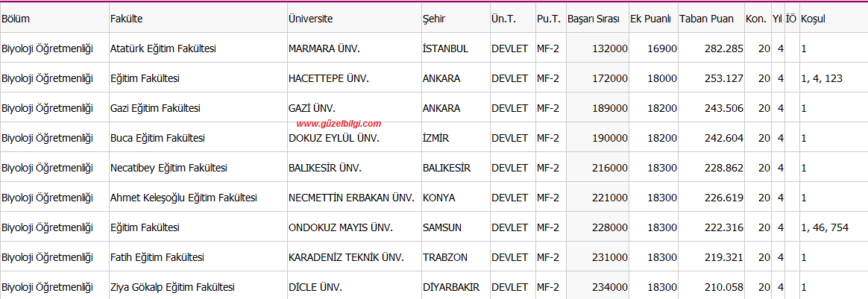Select the DİYARBAKIR city cell
This screenshot has width=868, height=299.
click(x=451, y=287)
